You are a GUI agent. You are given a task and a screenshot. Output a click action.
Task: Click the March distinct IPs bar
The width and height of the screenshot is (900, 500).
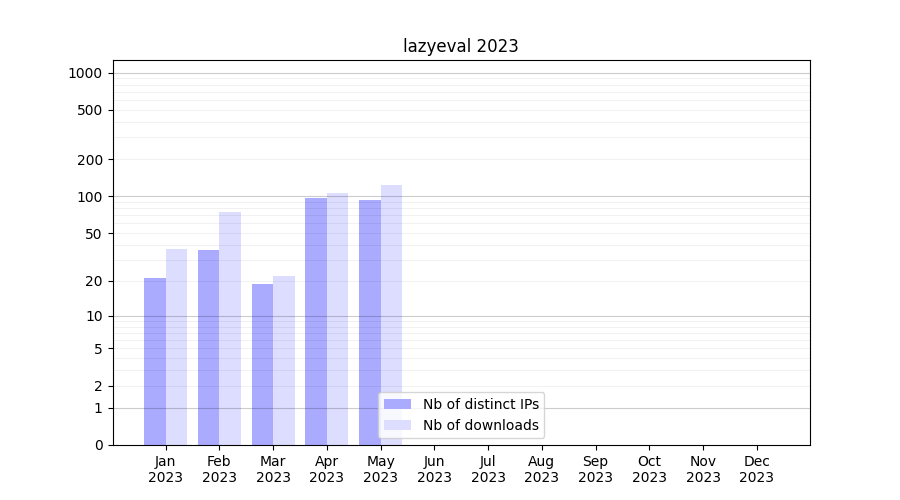tap(262, 364)
